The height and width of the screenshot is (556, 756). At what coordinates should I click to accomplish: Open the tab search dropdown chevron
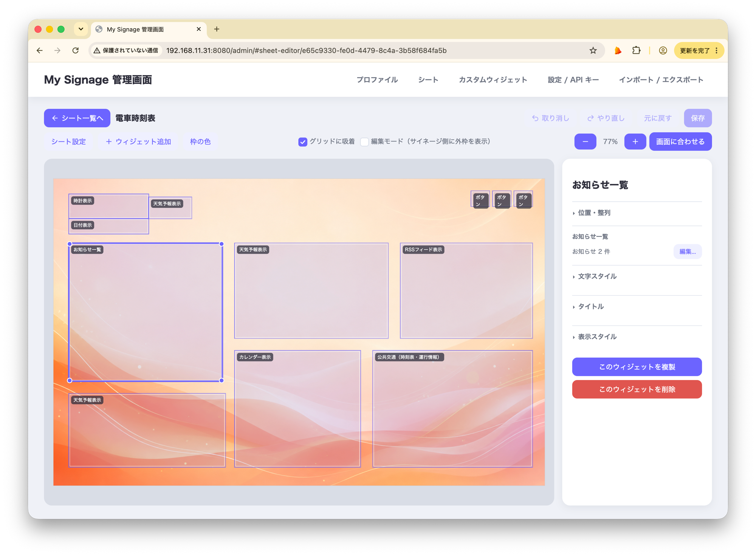click(81, 29)
